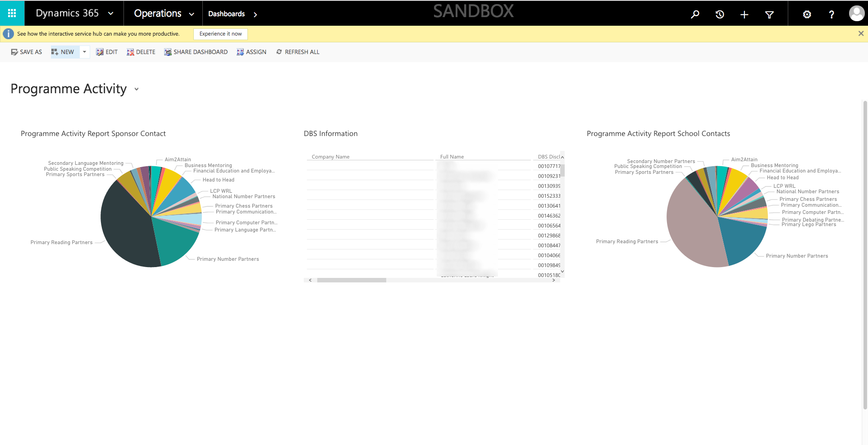Expand the Operations area menu
868x445 pixels.
tap(192, 14)
